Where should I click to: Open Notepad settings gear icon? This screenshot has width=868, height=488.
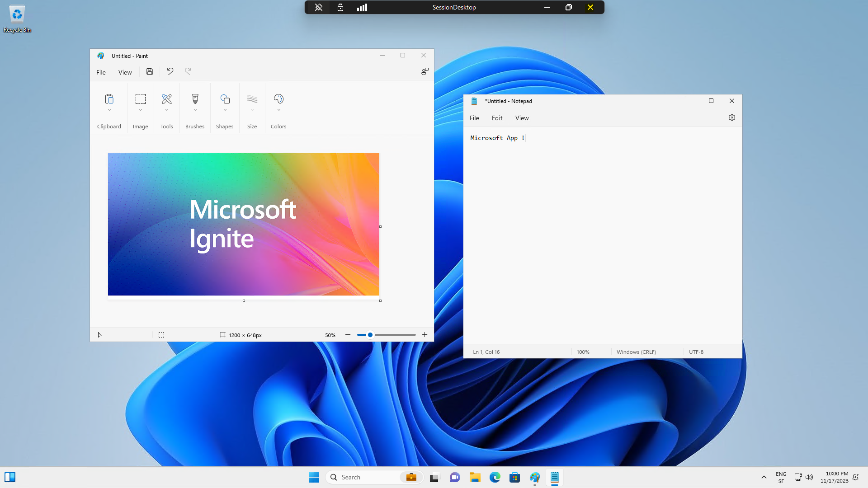pyautogui.click(x=732, y=117)
